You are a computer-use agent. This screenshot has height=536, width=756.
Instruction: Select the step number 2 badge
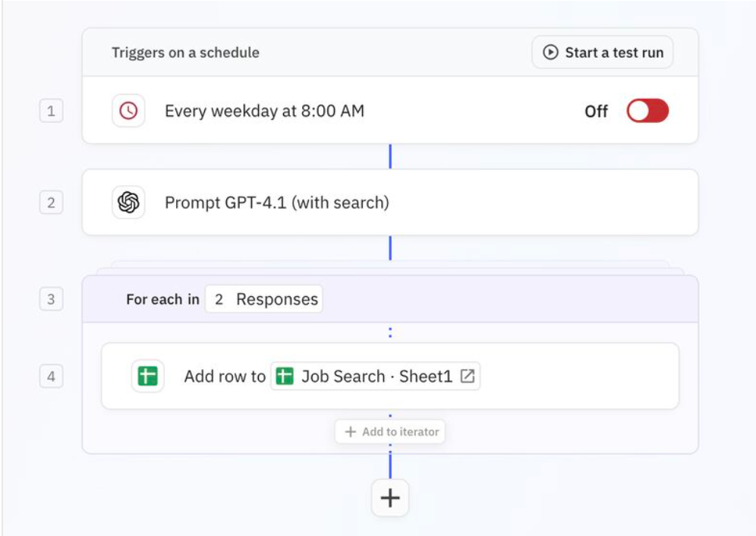pyautogui.click(x=51, y=202)
